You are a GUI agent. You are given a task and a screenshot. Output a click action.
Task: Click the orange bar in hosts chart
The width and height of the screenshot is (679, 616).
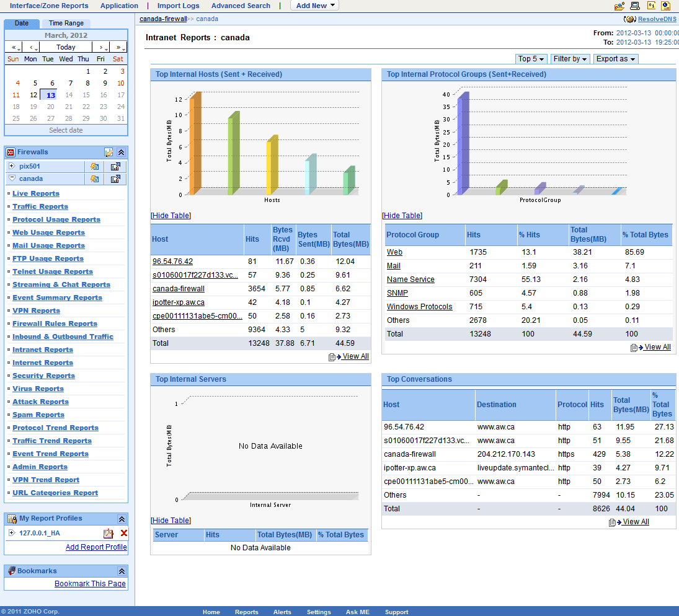pyautogui.click(x=195, y=143)
